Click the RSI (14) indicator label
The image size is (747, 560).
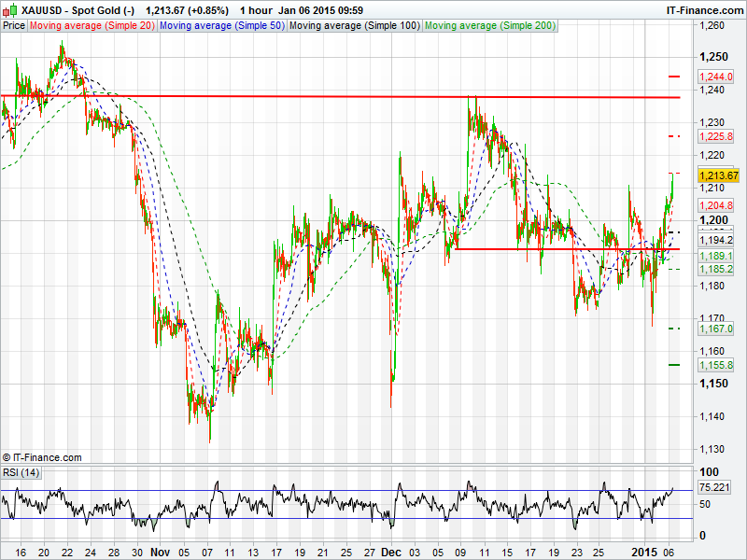tap(21, 473)
